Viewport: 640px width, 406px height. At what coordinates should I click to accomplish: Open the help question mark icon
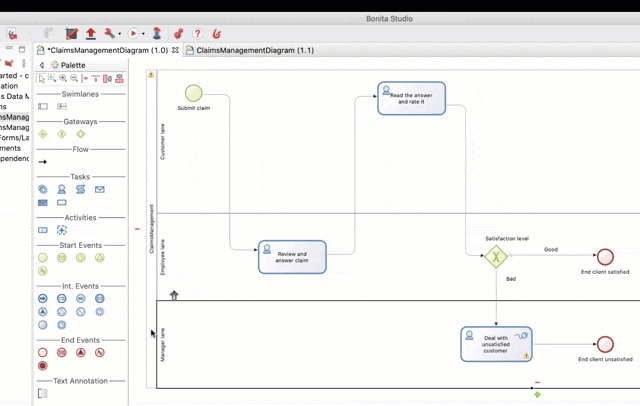[197, 34]
